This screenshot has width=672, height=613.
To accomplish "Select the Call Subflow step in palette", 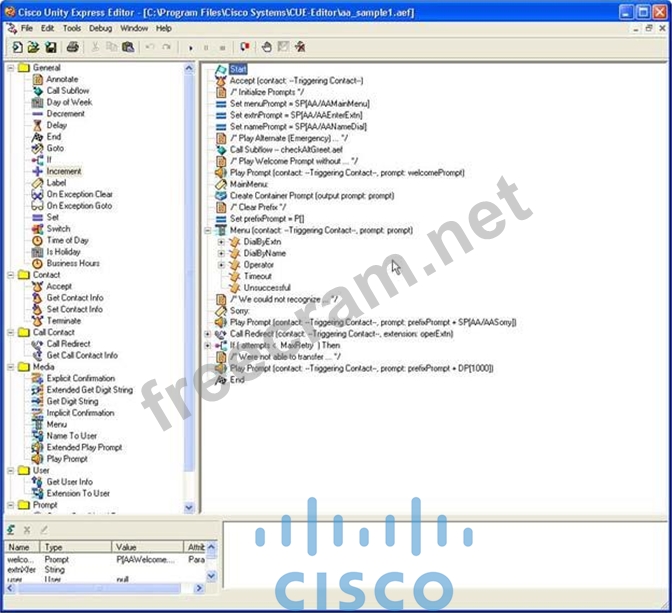I will click(68, 91).
